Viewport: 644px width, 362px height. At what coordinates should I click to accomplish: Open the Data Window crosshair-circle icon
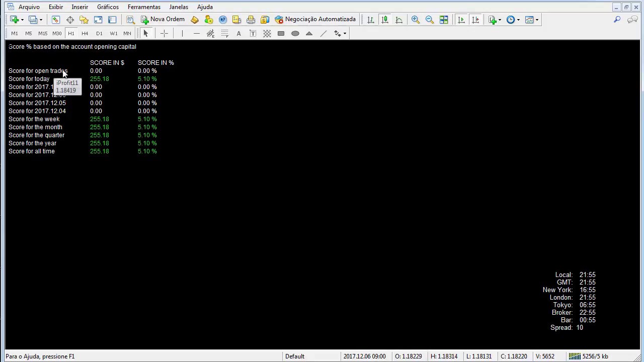tap(70, 20)
